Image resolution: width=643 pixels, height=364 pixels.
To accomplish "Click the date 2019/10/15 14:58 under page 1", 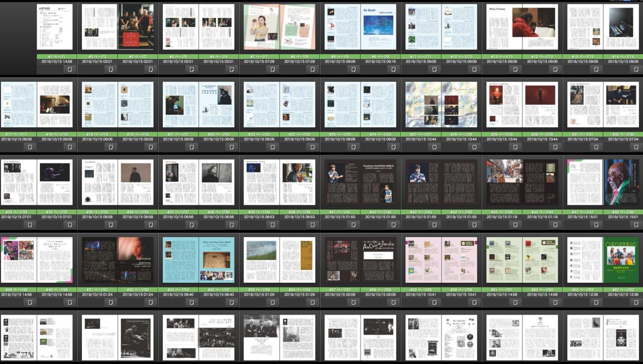I will (57, 62).
